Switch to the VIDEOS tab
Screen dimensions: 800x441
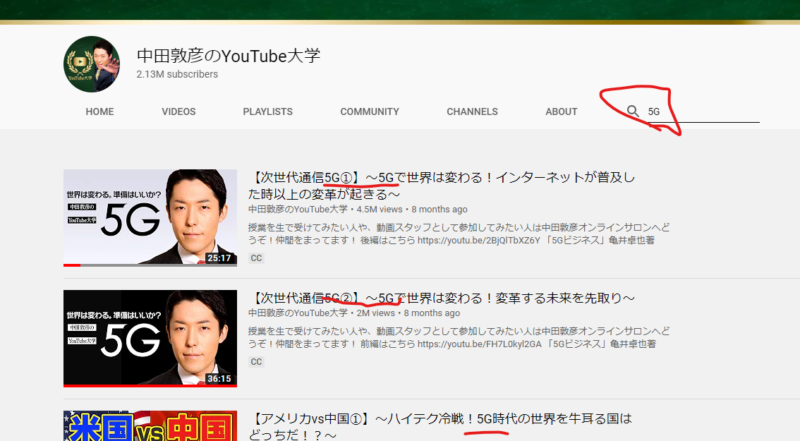coord(178,112)
